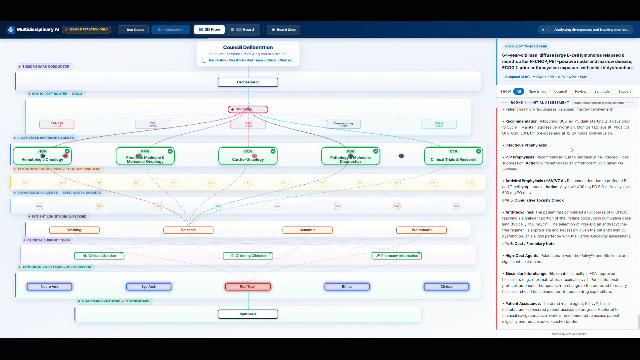This screenshot has width=640, height=360.
Task: Select the red highlighted node in the blue nodes row
Action: pyautogui.click(x=248, y=287)
